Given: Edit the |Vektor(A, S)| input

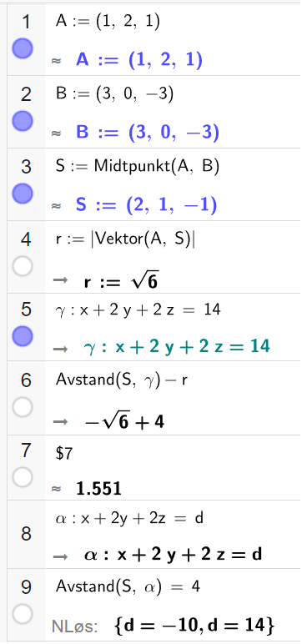Looking at the screenshot, I should coord(125,239).
